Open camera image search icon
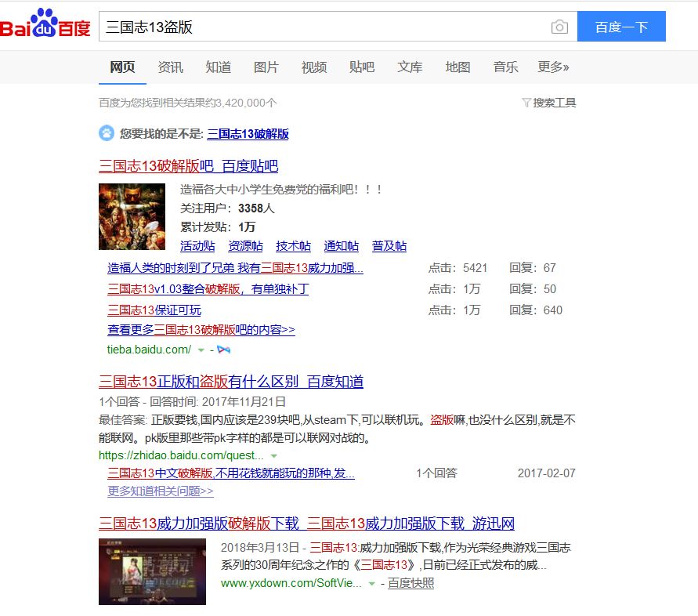This screenshot has height=616, width=698. click(559, 27)
